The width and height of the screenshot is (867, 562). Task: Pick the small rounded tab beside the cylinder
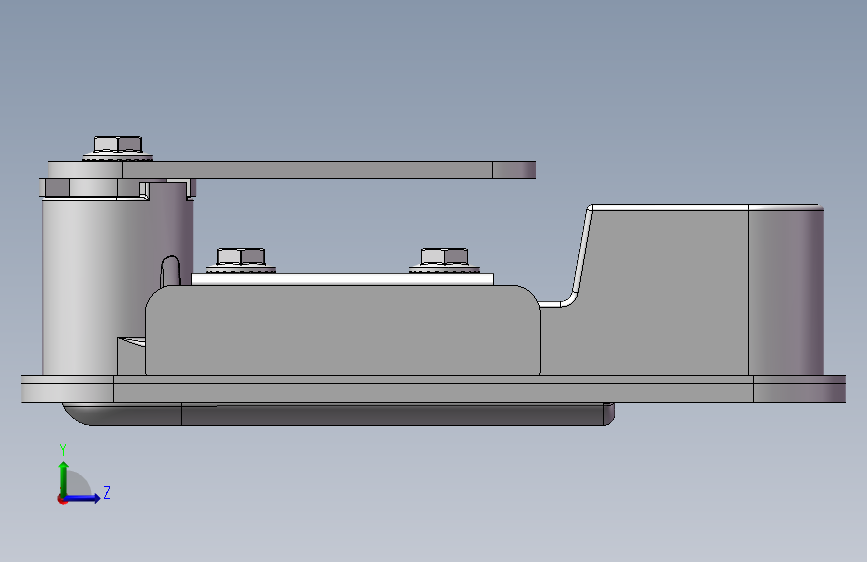click(x=171, y=271)
